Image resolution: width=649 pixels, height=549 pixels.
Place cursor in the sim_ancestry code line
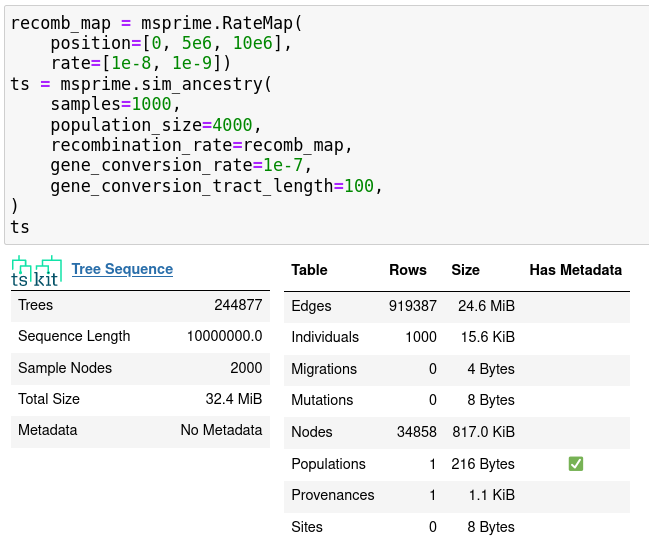point(140,84)
